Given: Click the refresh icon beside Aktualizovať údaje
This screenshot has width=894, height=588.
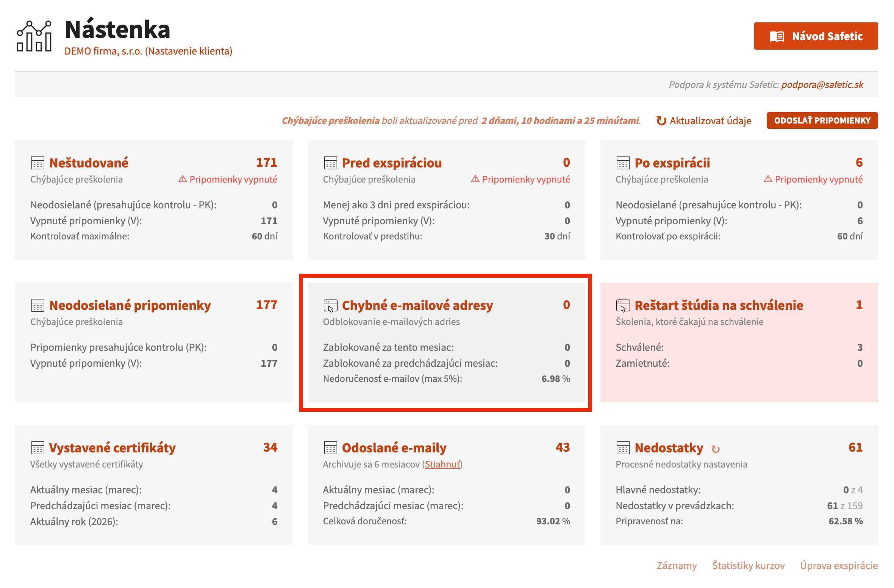Looking at the screenshot, I should [x=661, y=120].
